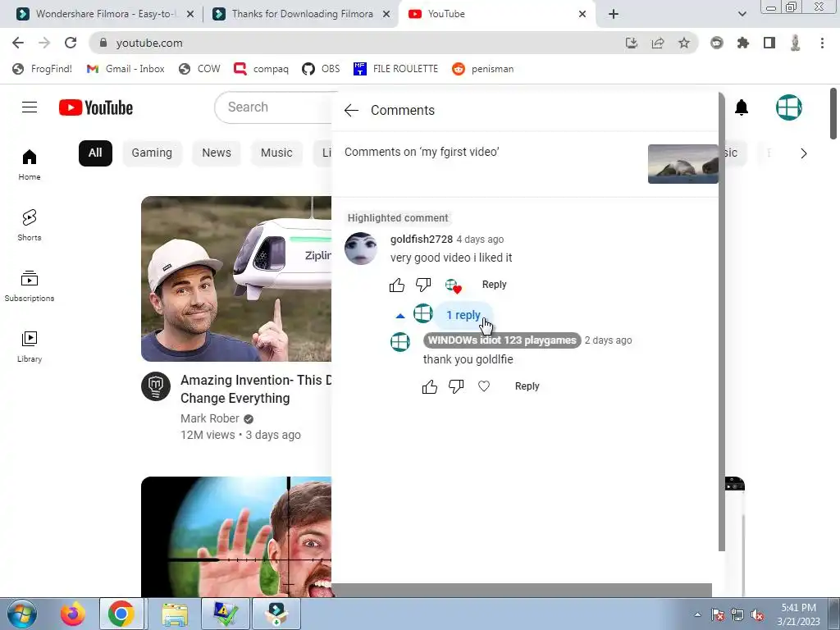The height and width of the screenshot is (630, 840).
Task: Go to Home in the sidebar
Action: pyautogui.click(x=29, y=164)
